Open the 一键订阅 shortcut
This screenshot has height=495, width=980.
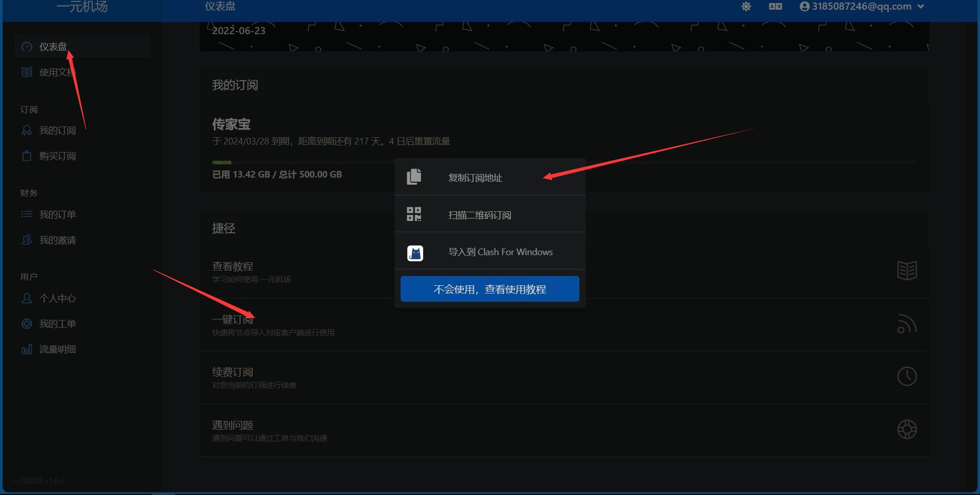tap(564, 325)
